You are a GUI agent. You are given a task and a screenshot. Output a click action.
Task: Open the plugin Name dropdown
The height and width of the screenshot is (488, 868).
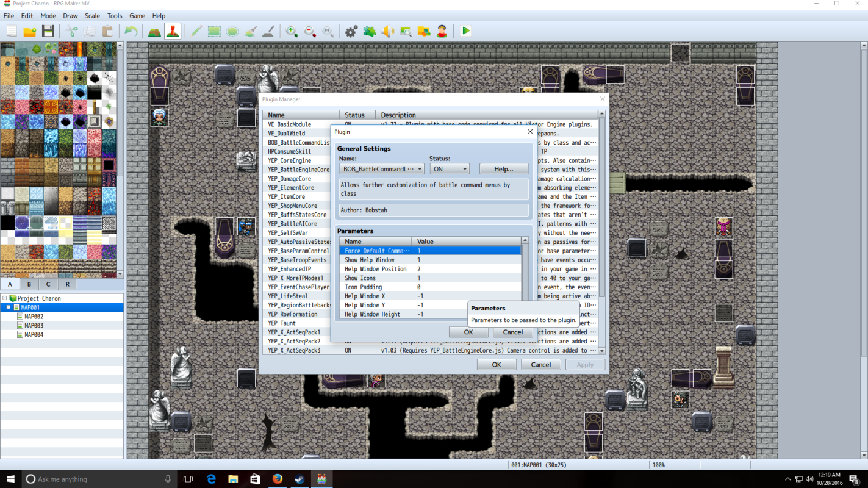click(382, 169)
